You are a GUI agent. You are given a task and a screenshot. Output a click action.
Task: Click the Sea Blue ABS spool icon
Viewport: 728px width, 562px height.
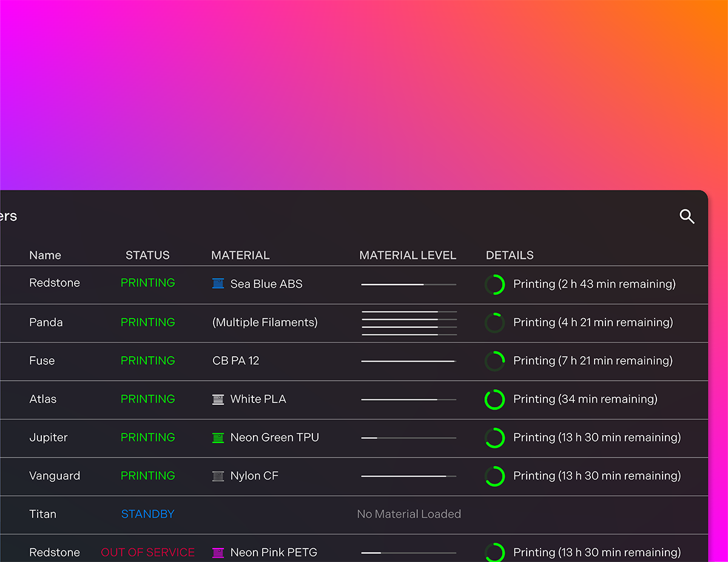pyautogui.click(x=218, y=283)
